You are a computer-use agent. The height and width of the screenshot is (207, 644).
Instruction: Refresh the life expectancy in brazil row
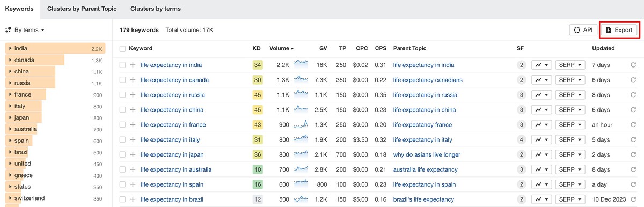pos(633,199)
